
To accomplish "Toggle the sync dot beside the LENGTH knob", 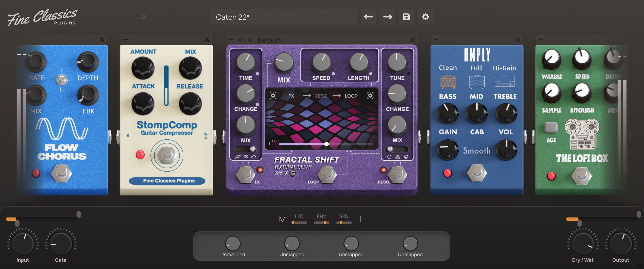I will tap(371, 74).
